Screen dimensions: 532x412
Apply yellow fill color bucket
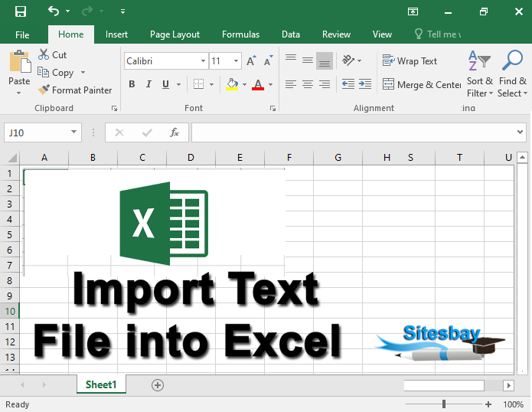232,84
